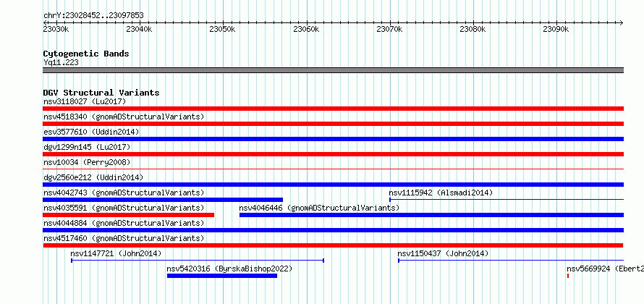Image resolution: width=644 pixels, height=304 pixels.
Task: Open the nsv1147721 (John2014) label
Action: [x=116, y=253]
